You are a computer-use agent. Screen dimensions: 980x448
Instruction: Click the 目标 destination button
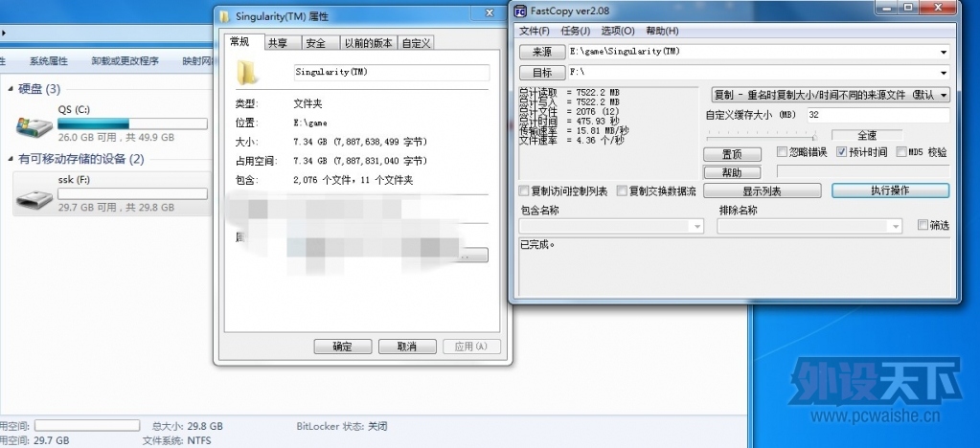(x=542, y=73)
